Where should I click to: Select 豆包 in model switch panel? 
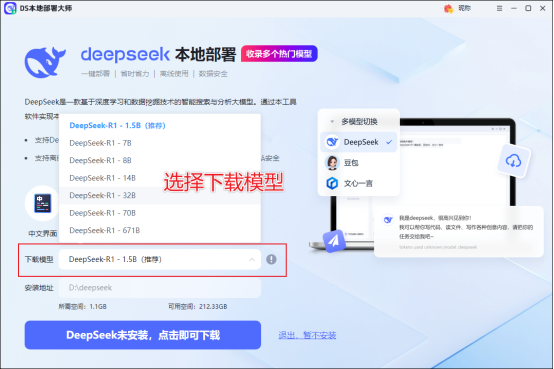(x=359, y=163)
